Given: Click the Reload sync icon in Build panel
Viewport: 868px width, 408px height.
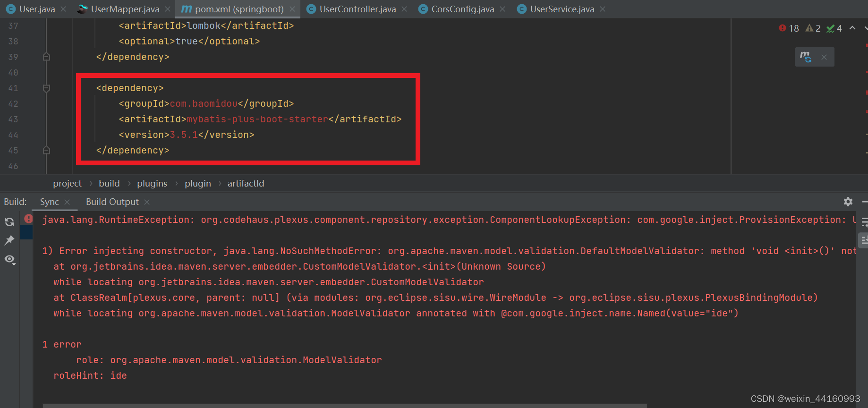Looking at the screenshot, I should (x=9, y=221).
